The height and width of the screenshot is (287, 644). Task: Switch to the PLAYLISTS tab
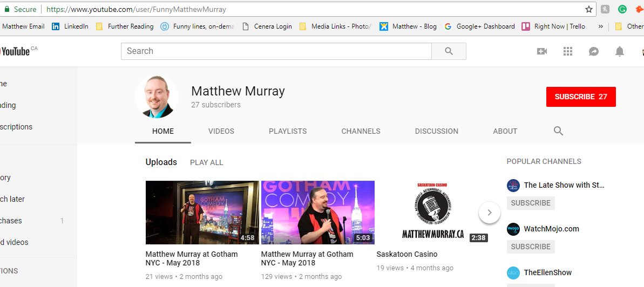pyautogui.click(x=288, y=132)
